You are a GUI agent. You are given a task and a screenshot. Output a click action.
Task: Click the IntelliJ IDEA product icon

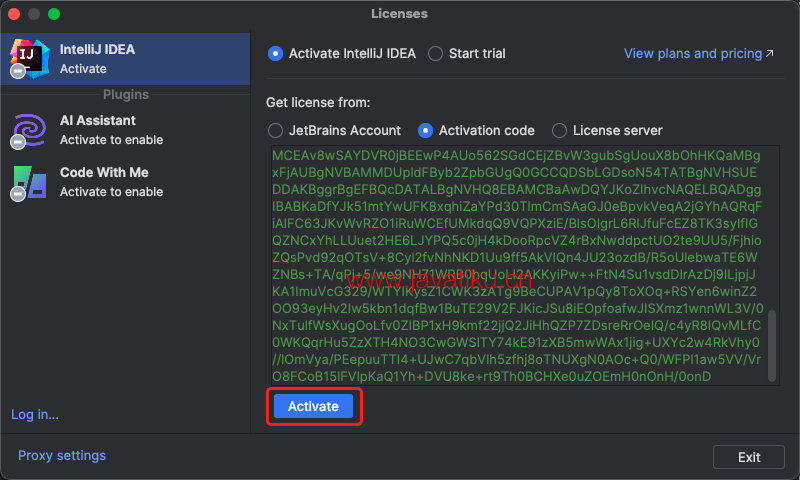30,59
